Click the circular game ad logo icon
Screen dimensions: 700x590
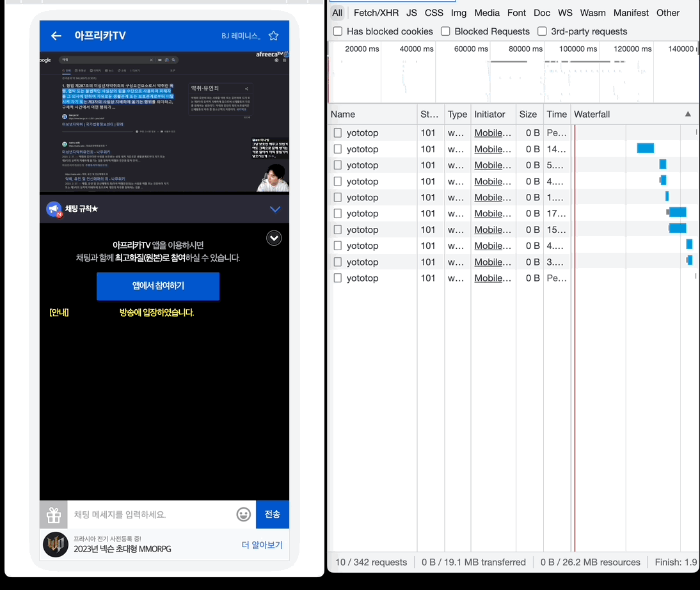click(x=56, y=545)
